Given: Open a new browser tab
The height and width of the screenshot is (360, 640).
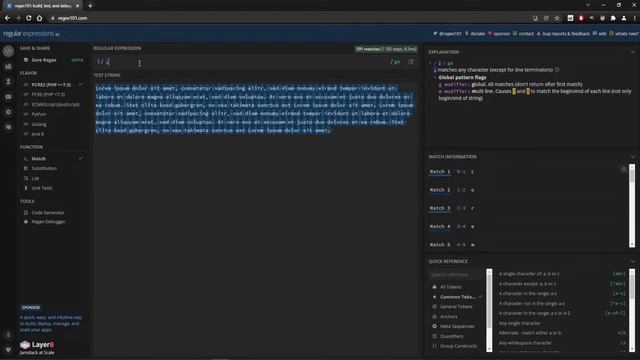Looking at the screenshot, I should [x=90, y=6].
